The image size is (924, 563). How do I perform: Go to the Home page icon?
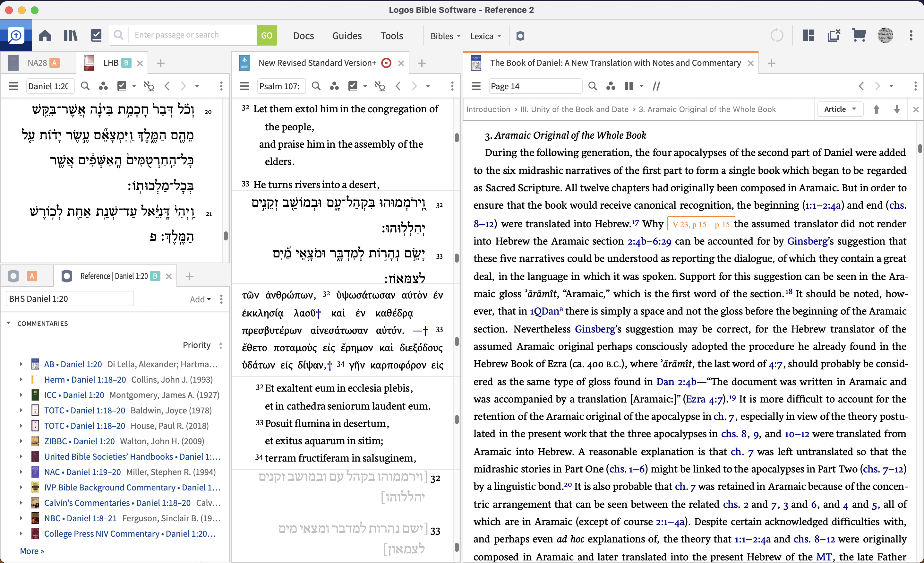45,36
